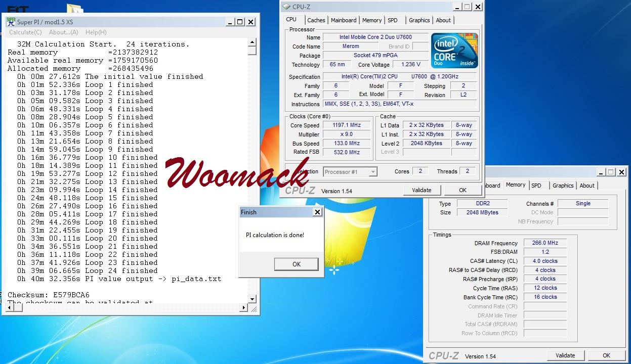Open the About...(A) menu in Super PI
631x364 pixels.
(64, 32)
